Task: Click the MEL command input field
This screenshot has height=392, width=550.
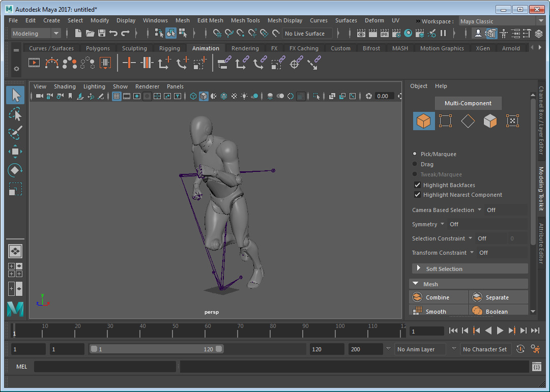Action: click(x=105, y=367)
